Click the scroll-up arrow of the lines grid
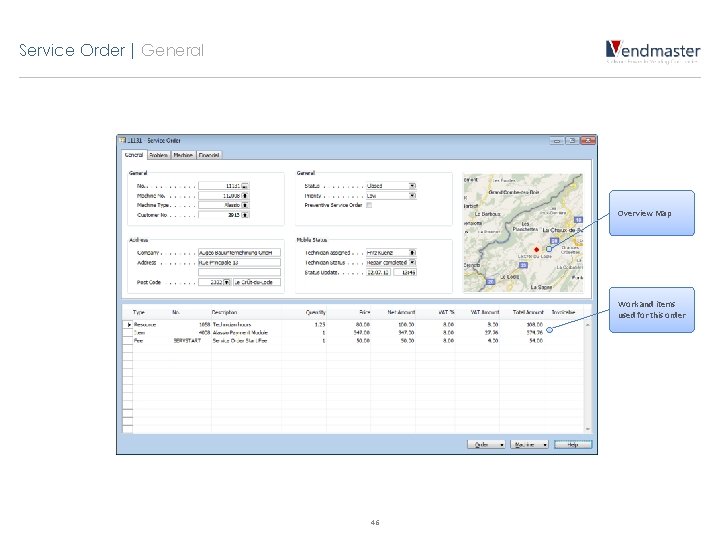Image resolution: width=720 pixels, height=540 pixels. [588, 325]
